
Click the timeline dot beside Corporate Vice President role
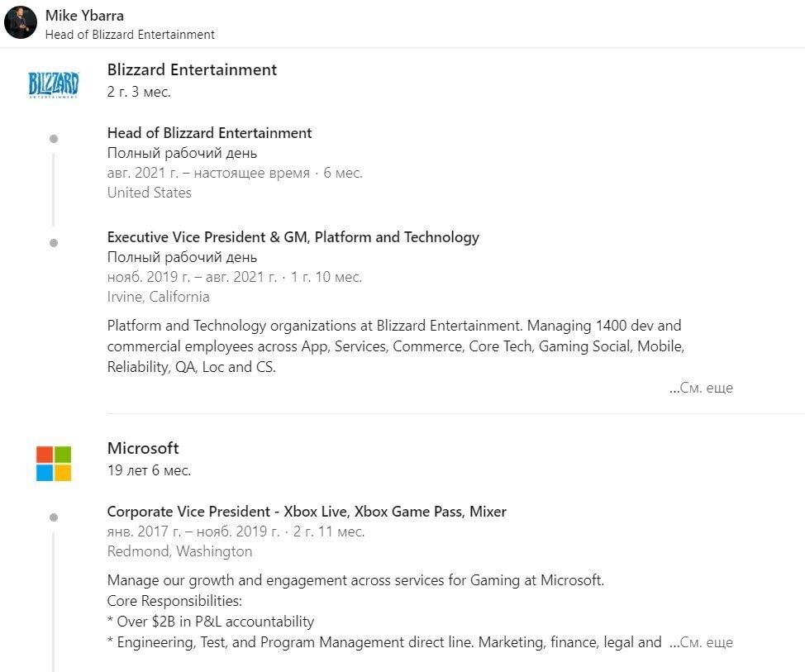54,517
